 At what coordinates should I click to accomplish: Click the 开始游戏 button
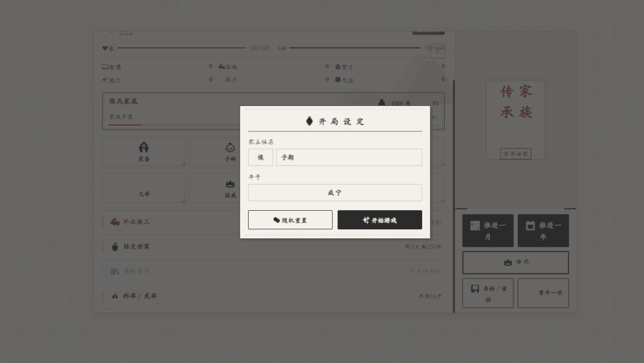point(379,220)
